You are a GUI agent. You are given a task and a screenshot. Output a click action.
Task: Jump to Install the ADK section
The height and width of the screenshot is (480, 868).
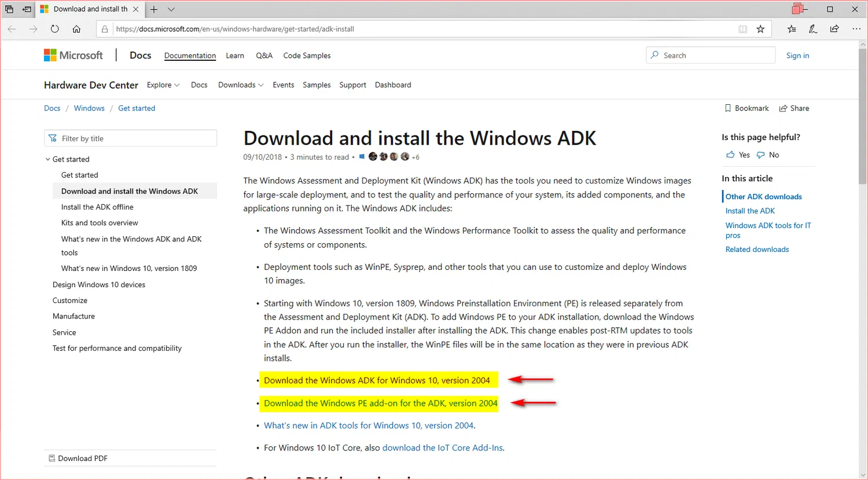click(x=750, y=211)
